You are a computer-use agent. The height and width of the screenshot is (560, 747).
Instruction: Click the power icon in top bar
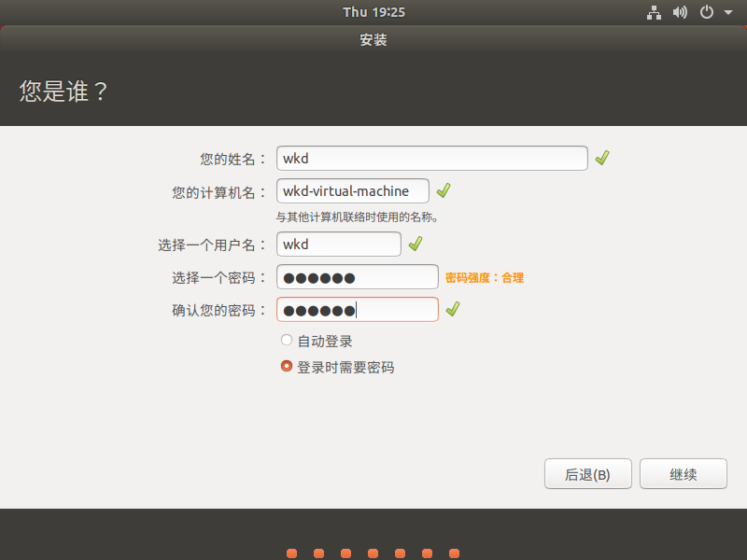[x=707, y=12]
